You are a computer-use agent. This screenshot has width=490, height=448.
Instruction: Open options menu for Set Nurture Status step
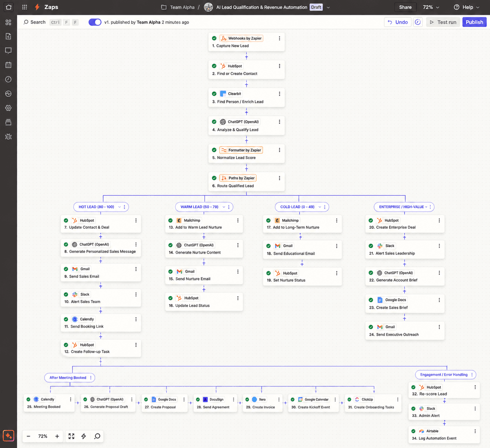coord(337,273)
